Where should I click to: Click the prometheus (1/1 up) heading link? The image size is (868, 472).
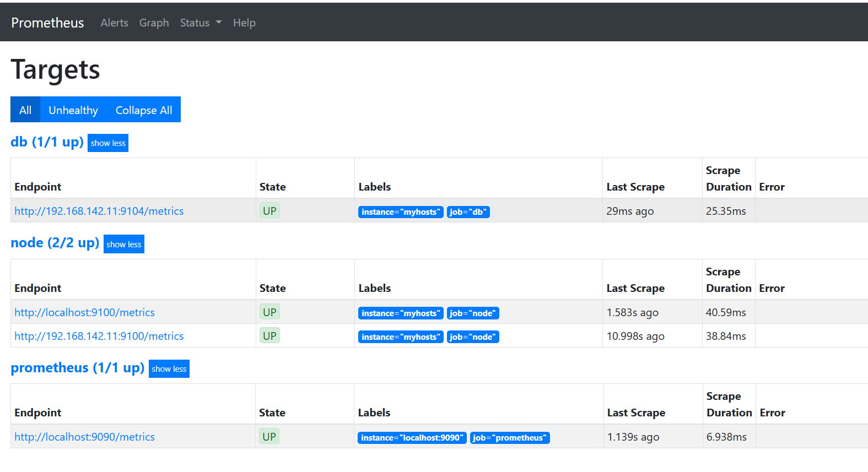(78, 368)
